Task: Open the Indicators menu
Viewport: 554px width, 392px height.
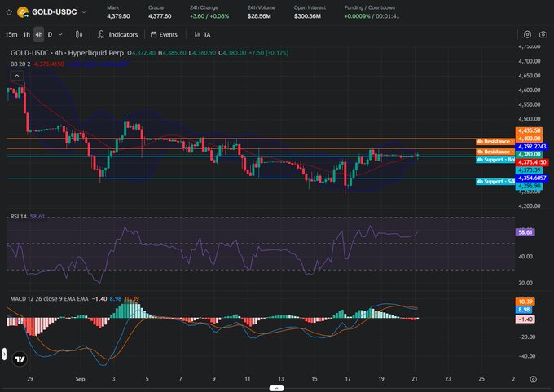Action: coord(117,35)
